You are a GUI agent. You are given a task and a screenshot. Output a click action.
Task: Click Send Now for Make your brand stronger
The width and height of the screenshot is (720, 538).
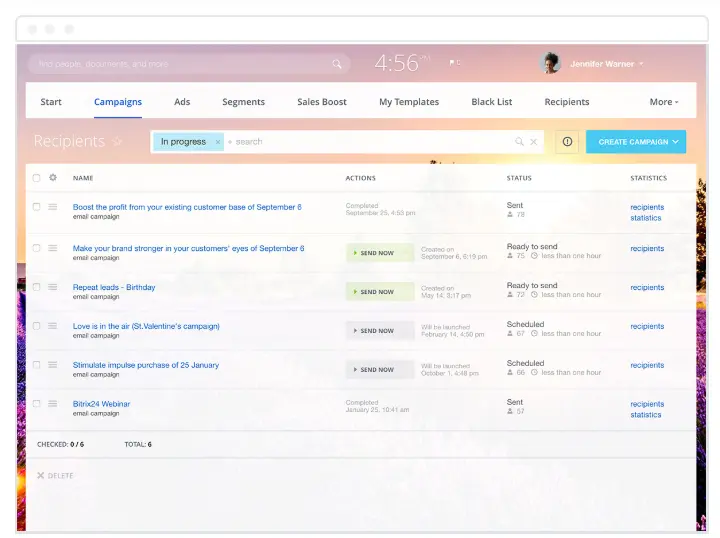(x=380, y=253)
